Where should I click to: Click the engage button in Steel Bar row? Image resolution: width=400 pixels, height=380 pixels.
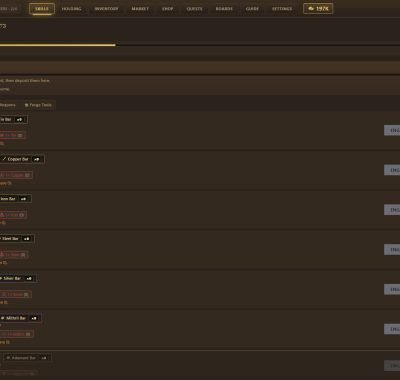pyautogui.click(x=392, y=250)
